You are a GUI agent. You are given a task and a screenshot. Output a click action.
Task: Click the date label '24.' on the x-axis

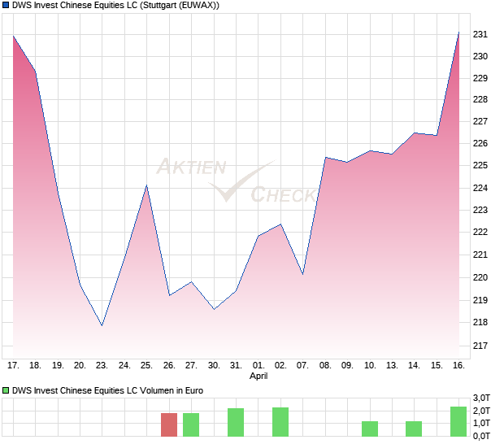124,366
